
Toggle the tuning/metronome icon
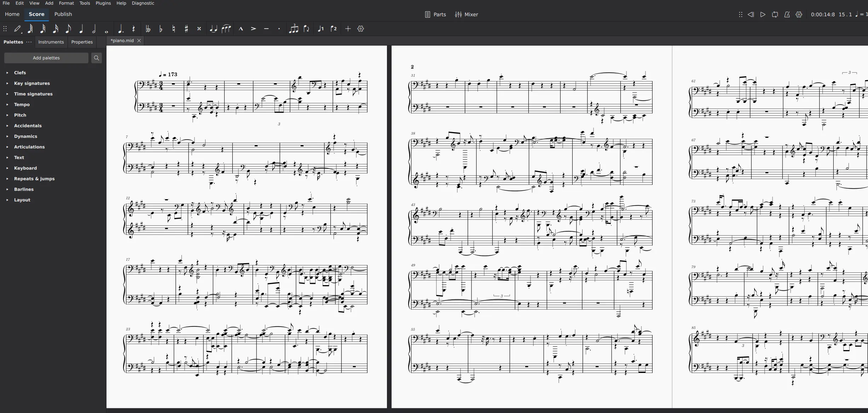point(787,14)
